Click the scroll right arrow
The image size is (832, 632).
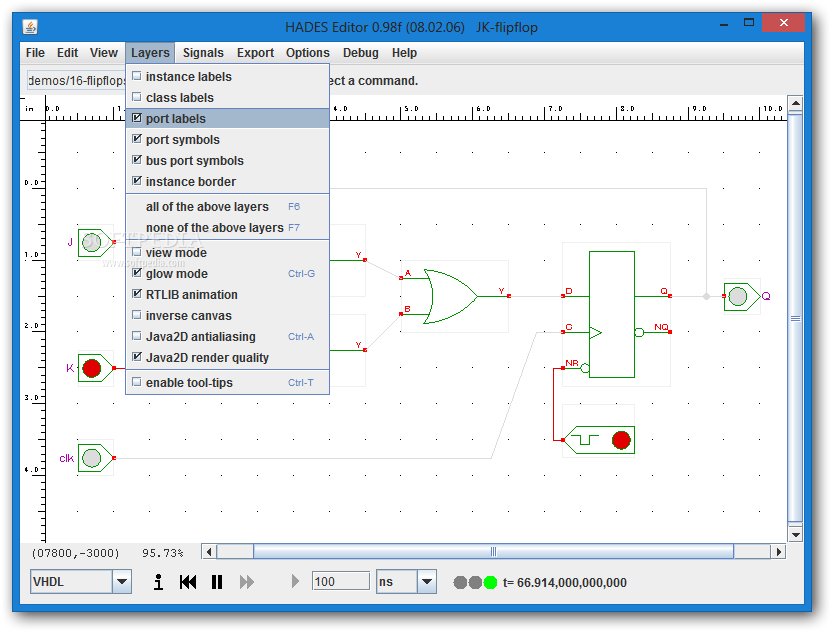(x=778, y=552)
